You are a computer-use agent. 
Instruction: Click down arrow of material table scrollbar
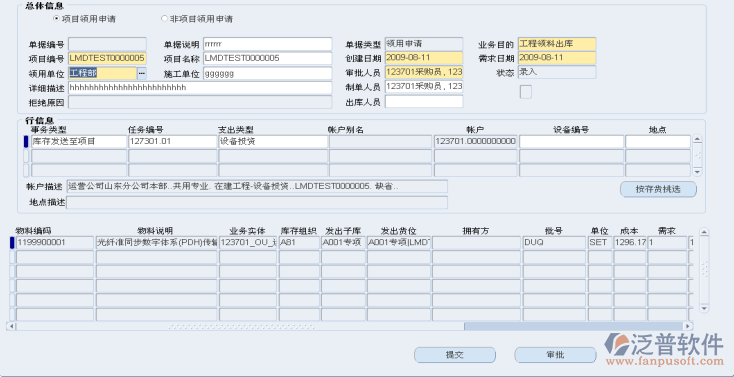coord(704,308)
